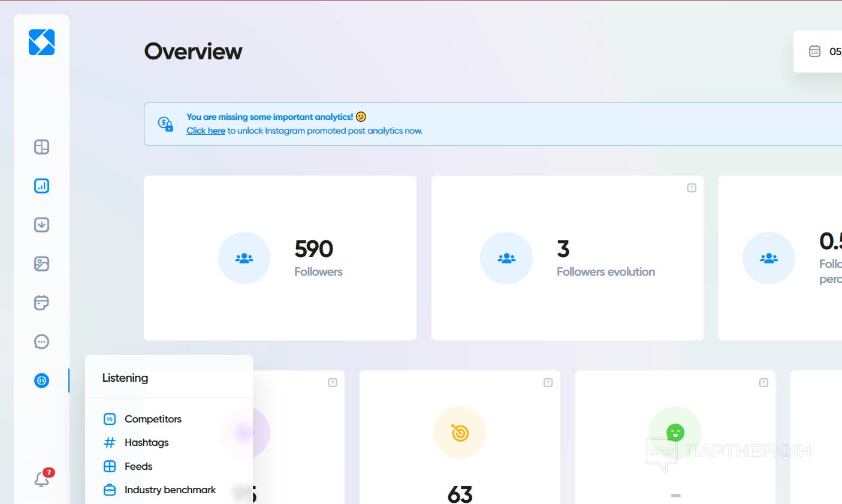Screen dimensions: 842x504
Task: Click the value 63 on the target card
Action: click(x=460, y=494)
